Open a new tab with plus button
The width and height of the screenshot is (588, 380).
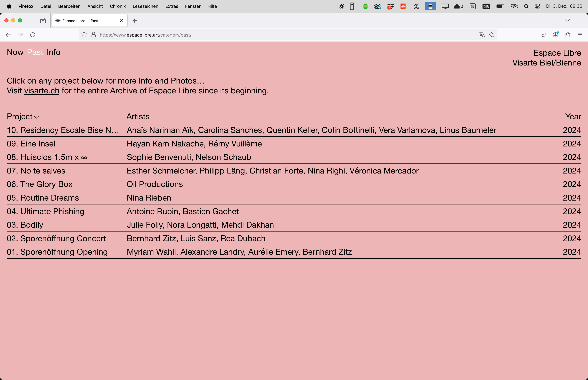(x=134, y=21)
